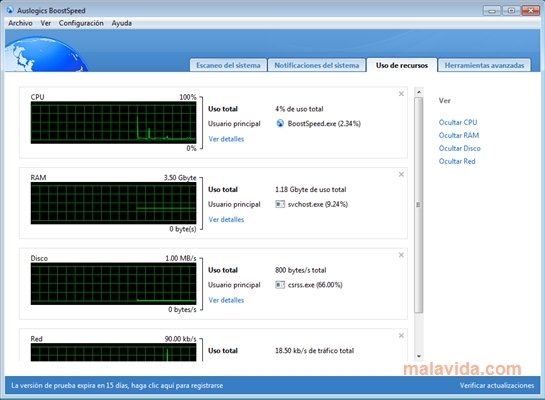Screen dimensions: 545x400
Task: Click the scrollbar down arrow
Action: tap(419, 356)
